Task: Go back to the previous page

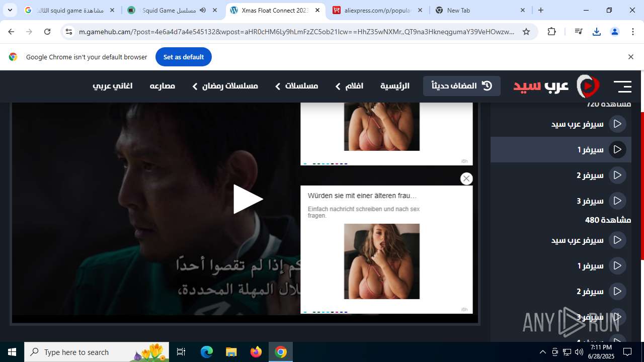Action: coord(11,32)
